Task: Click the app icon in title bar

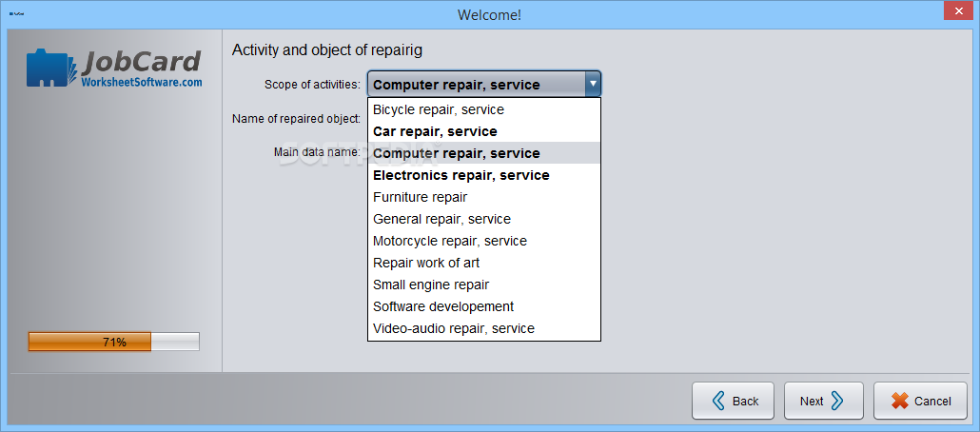Action: pos(17,14)
